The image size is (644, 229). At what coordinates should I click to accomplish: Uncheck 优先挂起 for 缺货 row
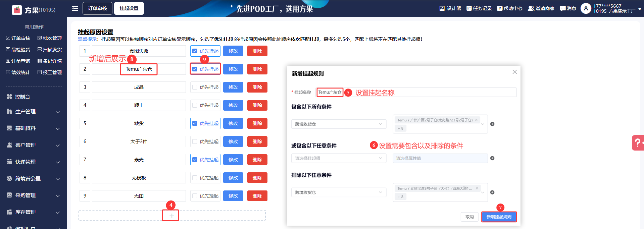point(195,123)
